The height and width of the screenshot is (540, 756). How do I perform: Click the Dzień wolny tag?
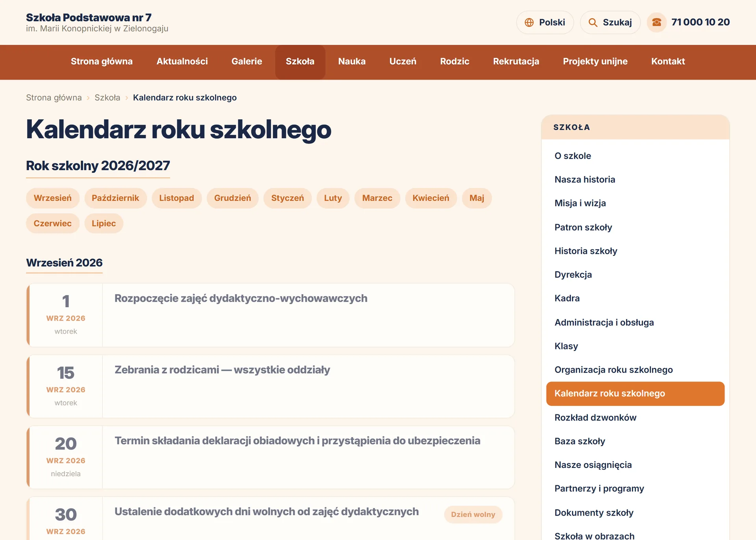point(473,514)
